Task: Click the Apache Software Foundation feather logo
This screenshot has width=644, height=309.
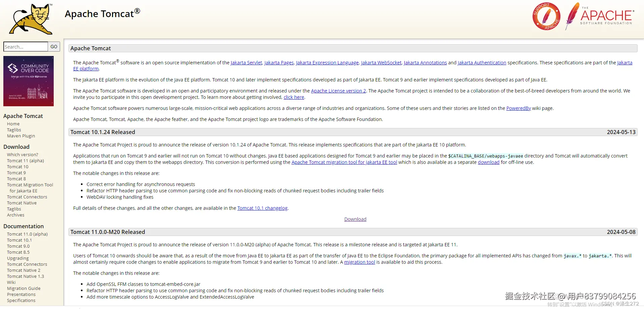Action: coord(600,16)
